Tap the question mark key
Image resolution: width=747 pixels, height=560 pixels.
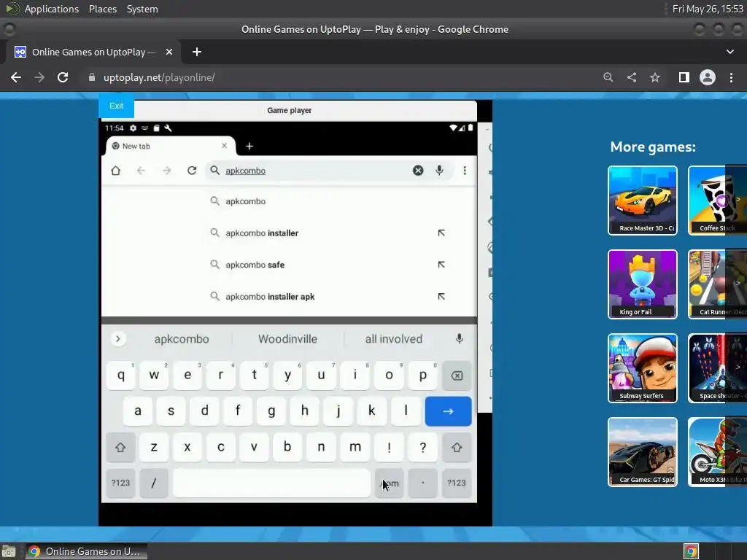(x=422, y=447)
